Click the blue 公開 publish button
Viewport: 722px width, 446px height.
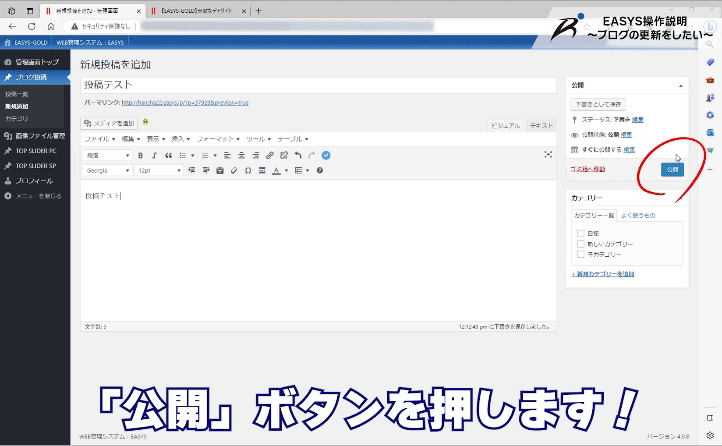672,169
